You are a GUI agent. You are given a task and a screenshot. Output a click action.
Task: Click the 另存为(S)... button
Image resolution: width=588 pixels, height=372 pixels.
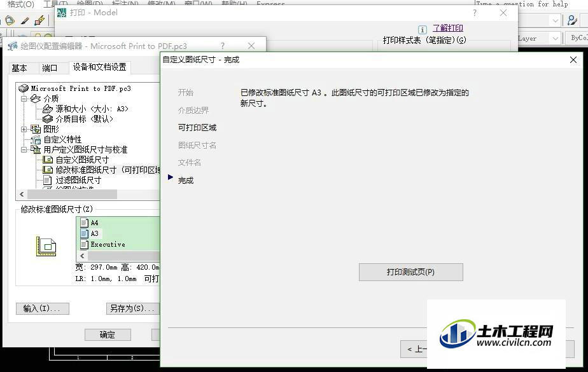(x=133, y=308)
